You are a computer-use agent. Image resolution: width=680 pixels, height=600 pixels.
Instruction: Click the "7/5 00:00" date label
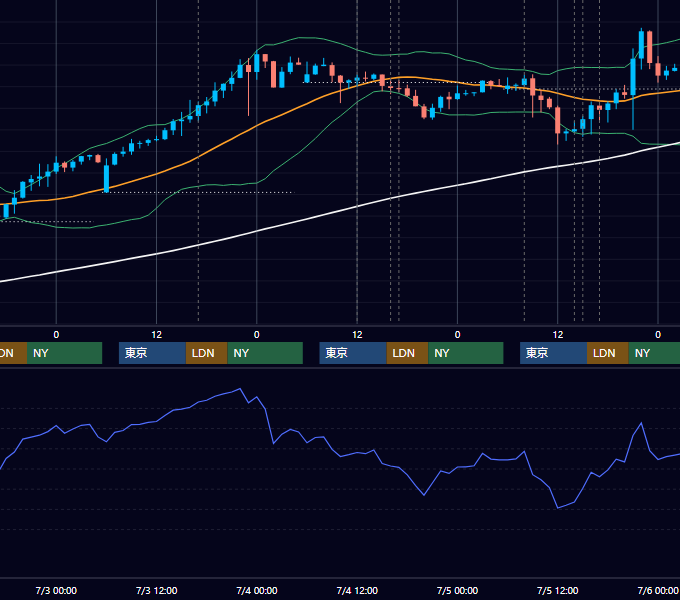tap(457, 590)
